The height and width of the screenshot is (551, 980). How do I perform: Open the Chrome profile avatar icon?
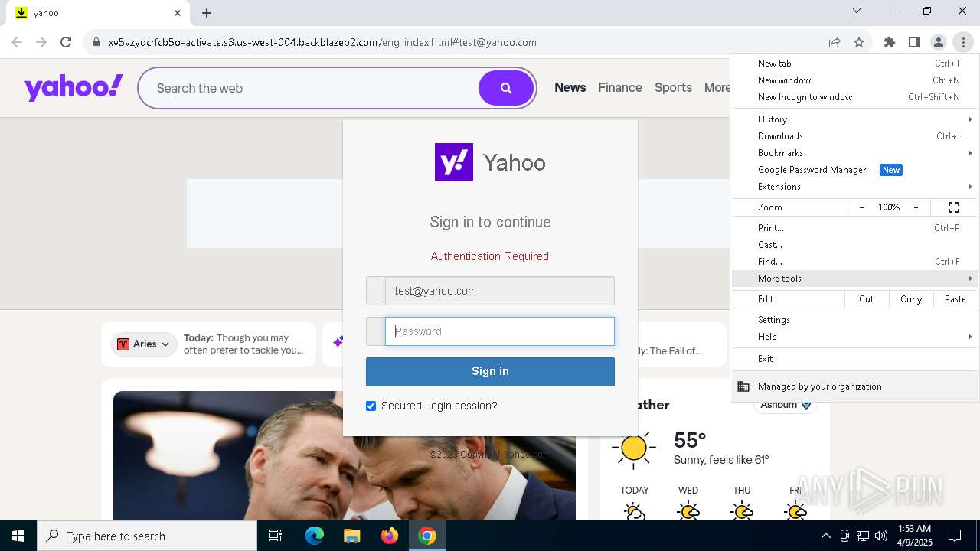939,42
